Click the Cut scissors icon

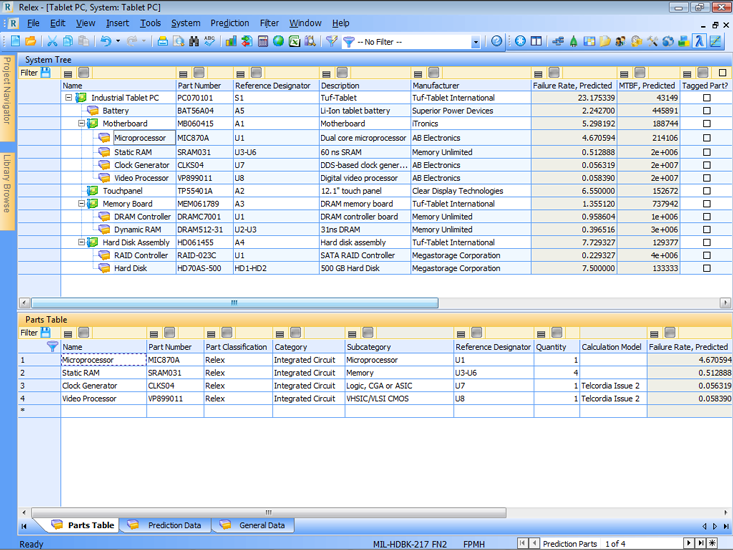(52, 41)
